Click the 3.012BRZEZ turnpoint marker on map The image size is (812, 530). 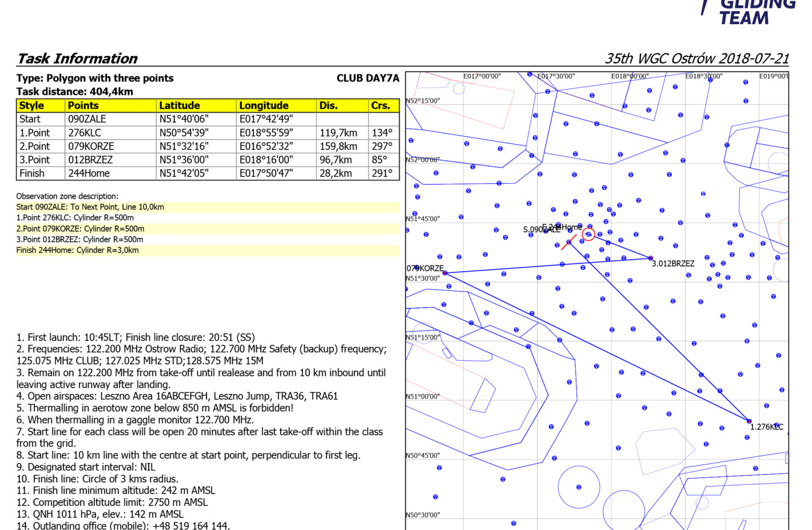click(x=651, y=258)
